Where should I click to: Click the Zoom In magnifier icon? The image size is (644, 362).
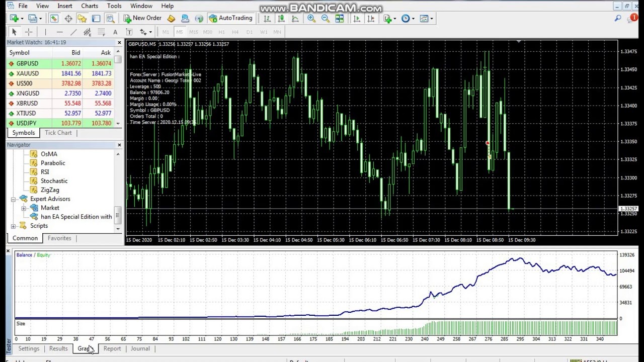(311, 19)
